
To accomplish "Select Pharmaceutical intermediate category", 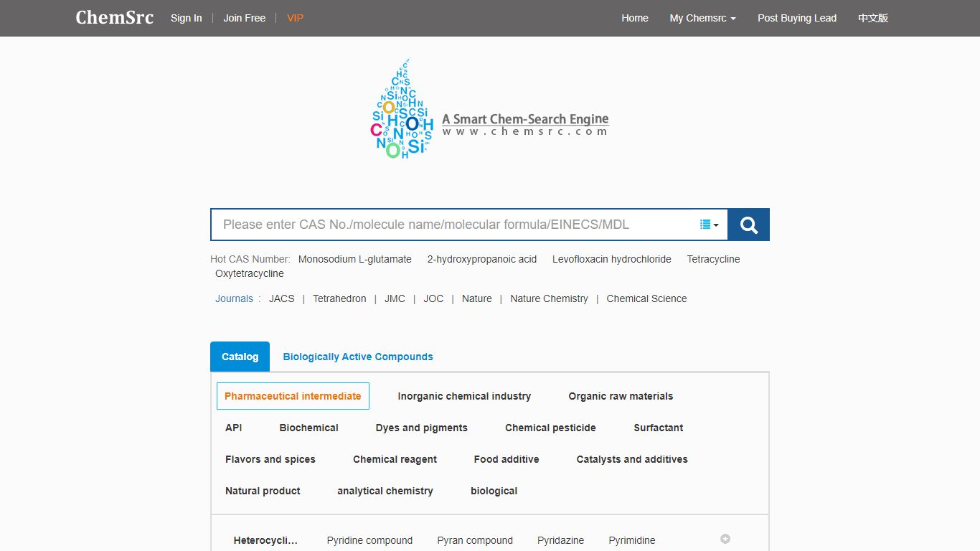I will pos(293,396).
